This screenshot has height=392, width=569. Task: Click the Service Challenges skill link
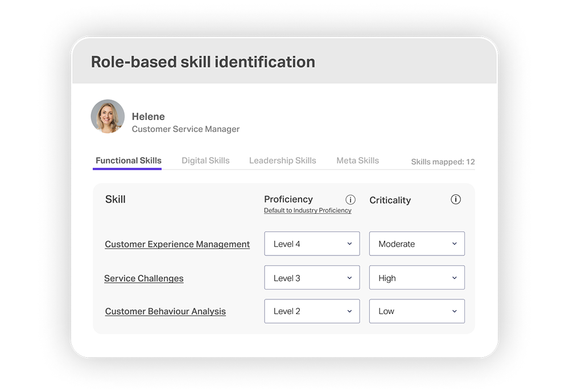143,278
